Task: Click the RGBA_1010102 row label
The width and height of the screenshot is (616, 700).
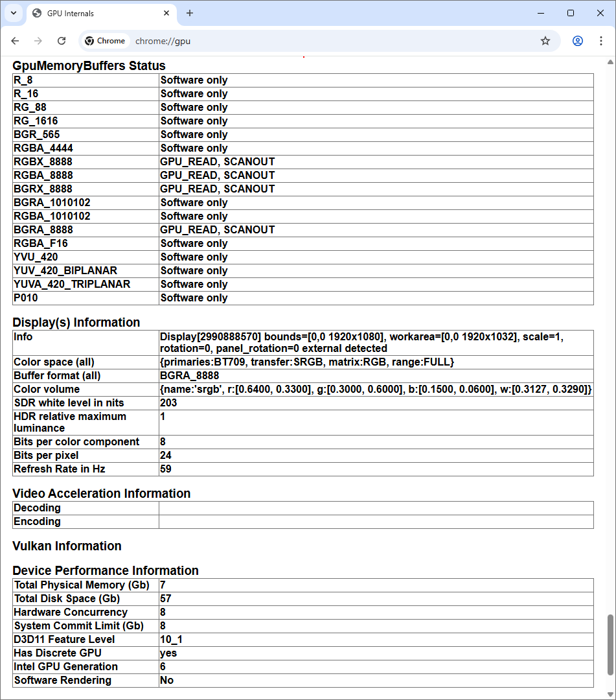Action: (x=52, y=216)
